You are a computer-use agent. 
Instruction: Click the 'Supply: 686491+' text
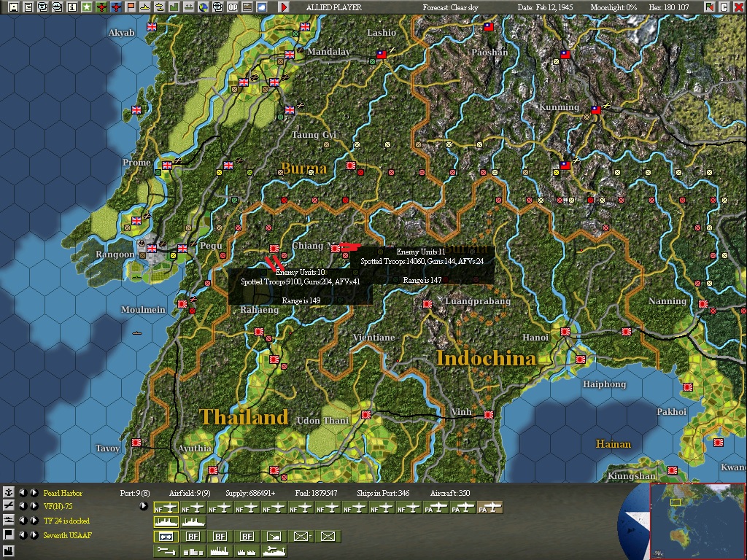pos(251,493)
